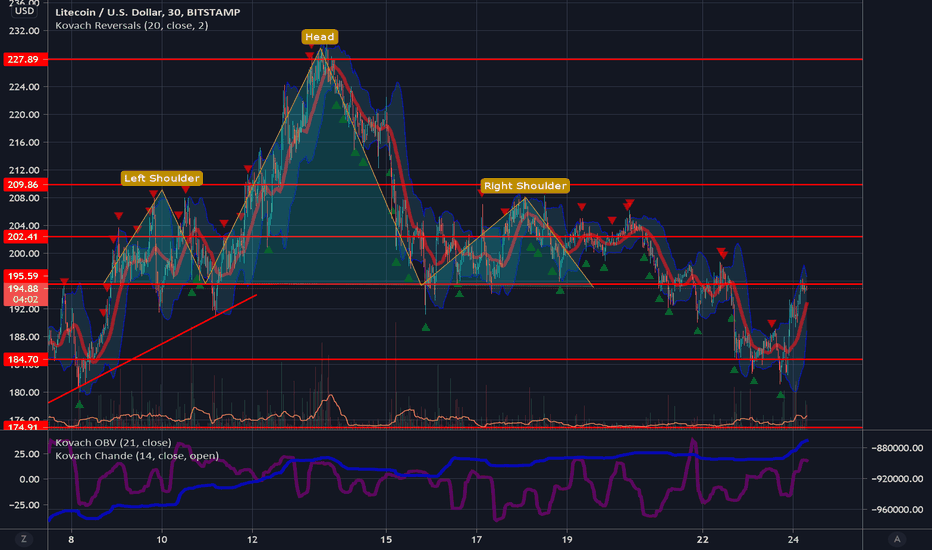
Task: Click the 204.00 price axis value
Action: (24, 226)
